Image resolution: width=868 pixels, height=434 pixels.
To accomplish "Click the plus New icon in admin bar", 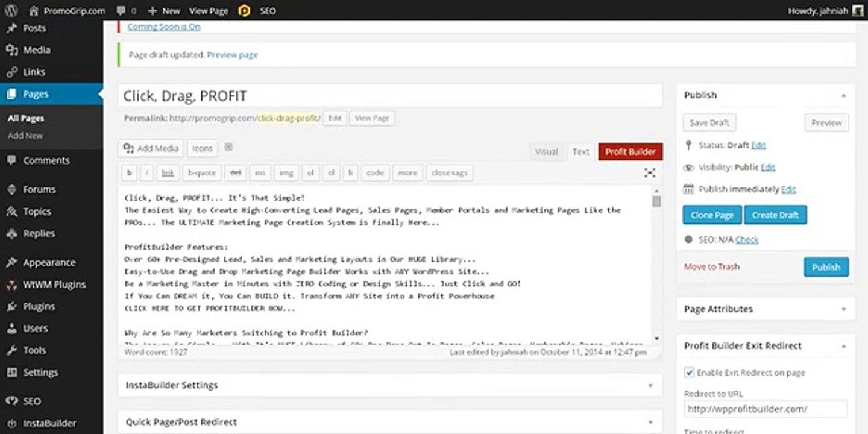I will tap(153, 11).
